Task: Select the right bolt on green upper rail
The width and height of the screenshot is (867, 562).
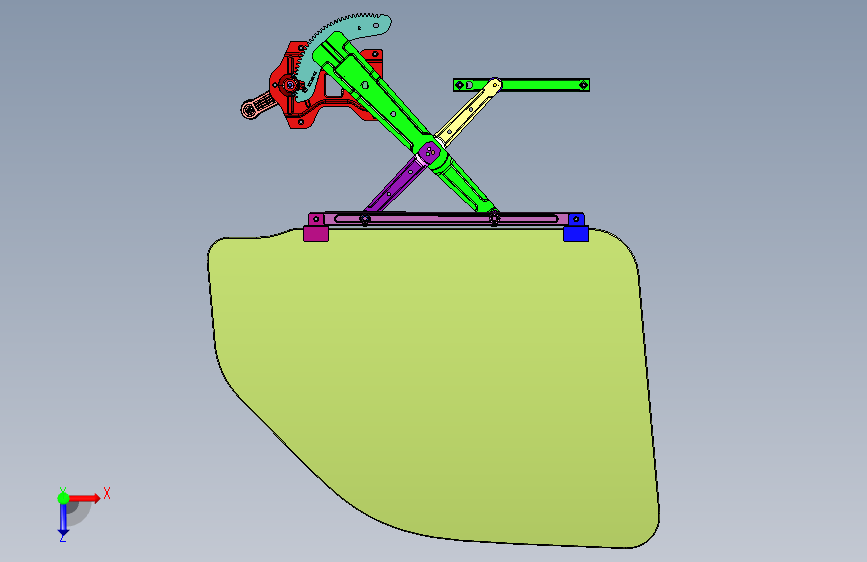Action: click(x=583, y=85)
